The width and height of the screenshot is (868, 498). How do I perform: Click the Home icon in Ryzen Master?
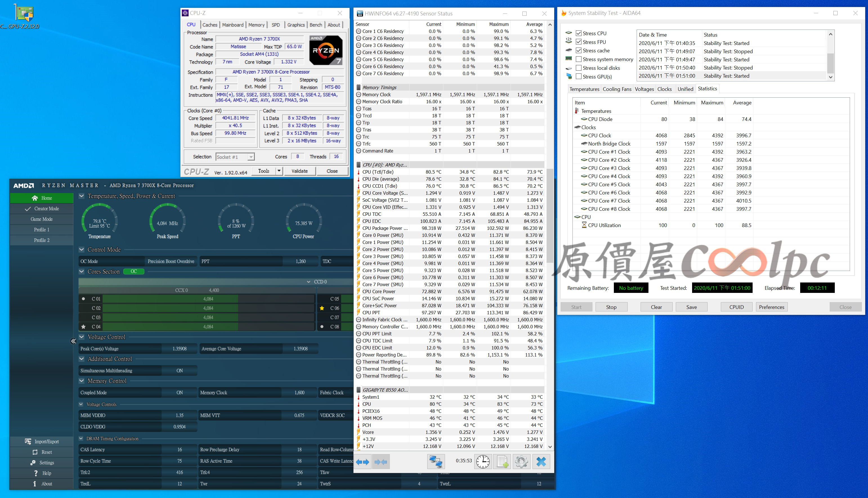pos(35,198)
